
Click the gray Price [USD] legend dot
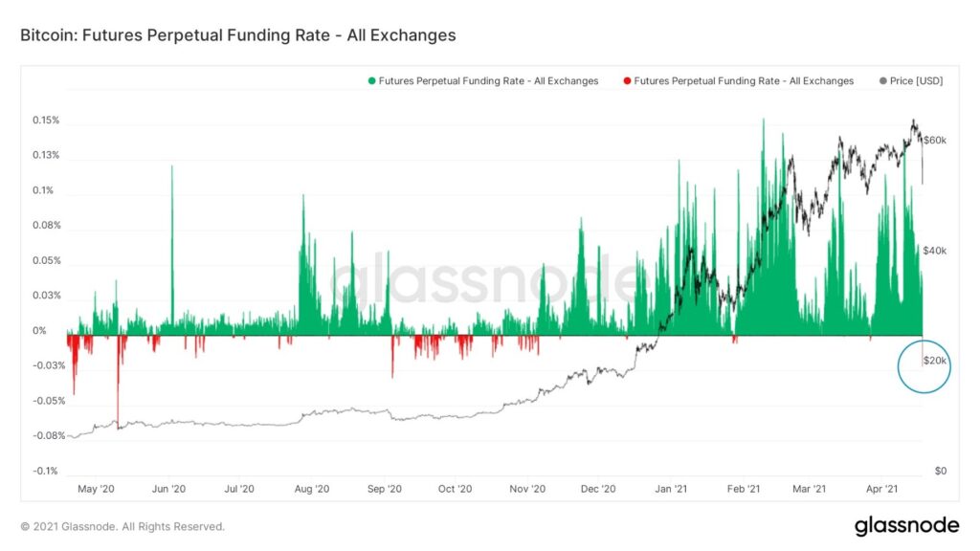pos(881,81)
